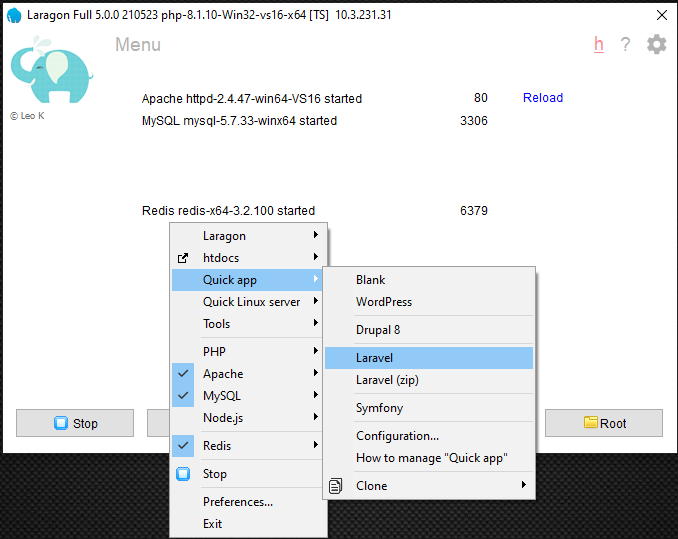
Task: Close the Laragon window
Action: click(x=662, y=15)
